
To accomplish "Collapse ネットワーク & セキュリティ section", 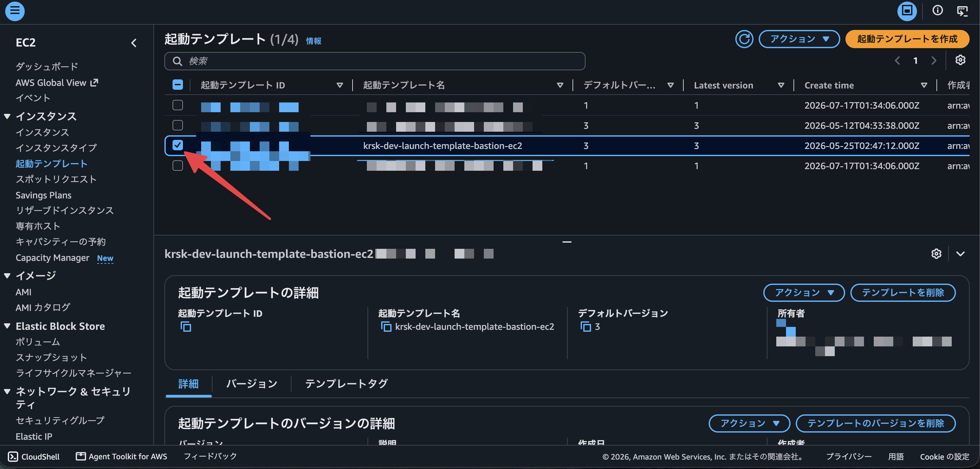I will (7, 391).
